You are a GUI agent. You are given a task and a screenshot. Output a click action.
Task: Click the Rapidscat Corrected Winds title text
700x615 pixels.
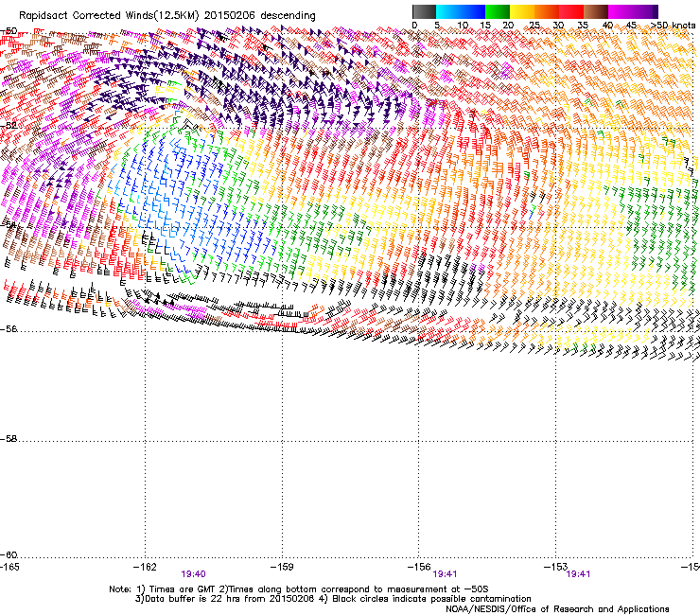coord(167,15)
